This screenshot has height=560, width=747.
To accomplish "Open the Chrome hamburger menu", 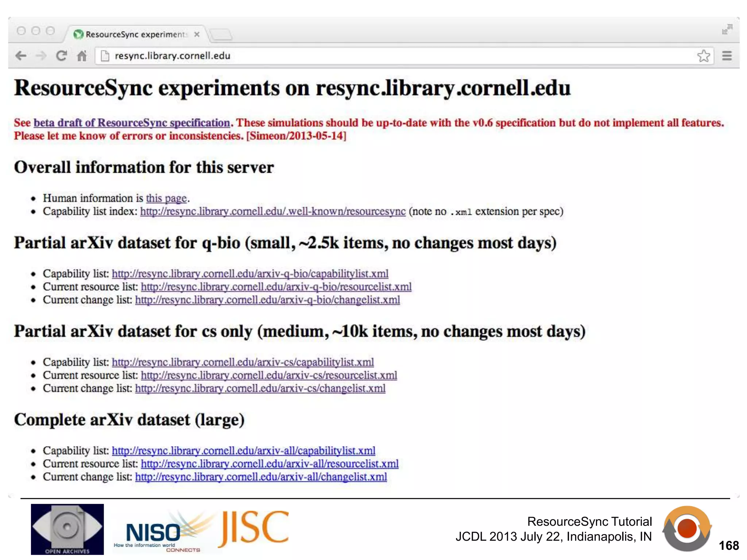I will pyautogui.click(x=727, y=56).
